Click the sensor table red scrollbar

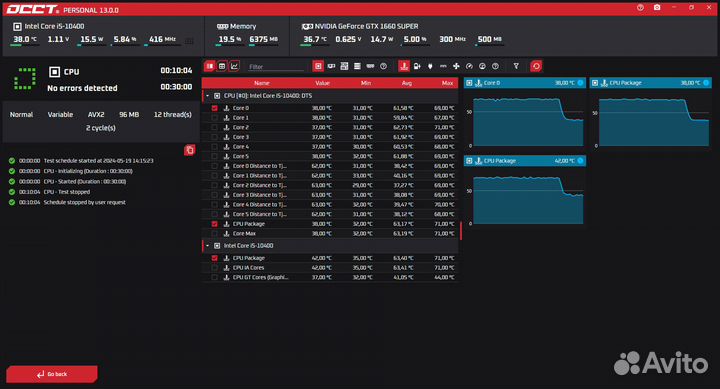pyautogui.click(x=461, y=231)
